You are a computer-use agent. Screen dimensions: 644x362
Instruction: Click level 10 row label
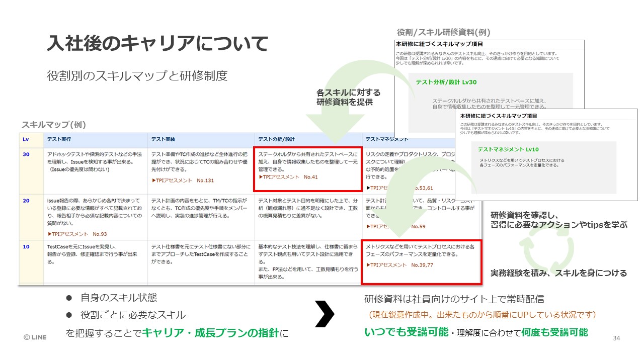[26, 247]
